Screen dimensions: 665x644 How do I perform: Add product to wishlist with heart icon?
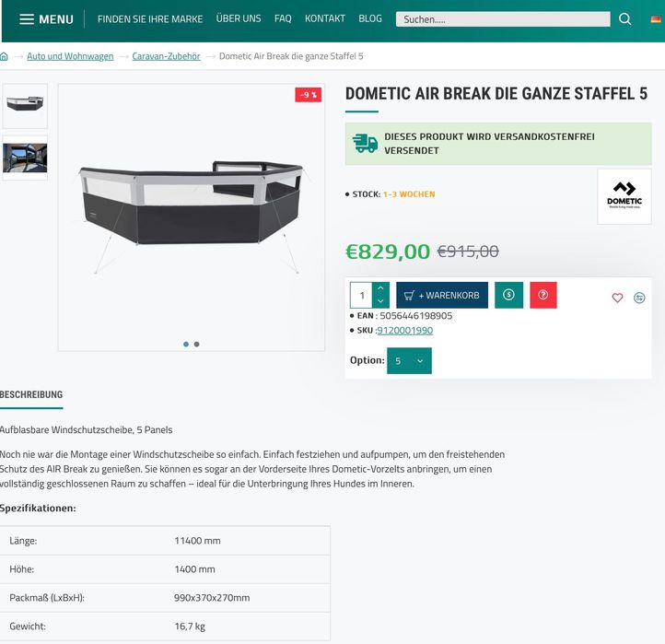tap(617, 298)
